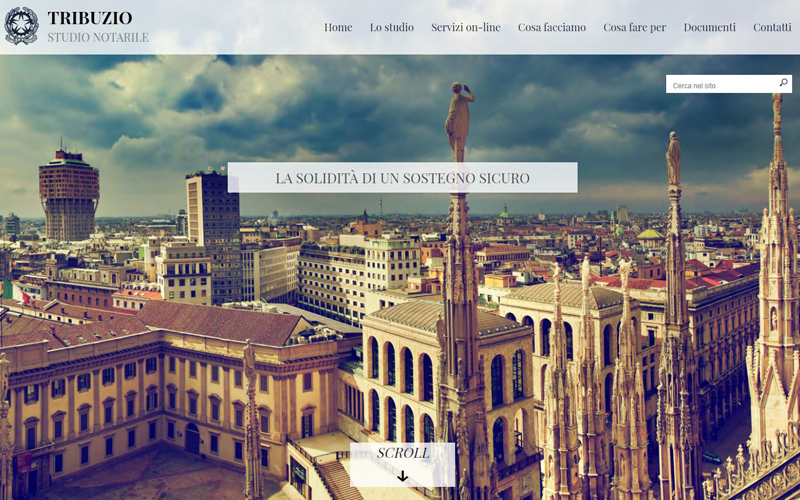The image size is (800, 500).
Task: Open the Contatti page
Action: [772, 28]
